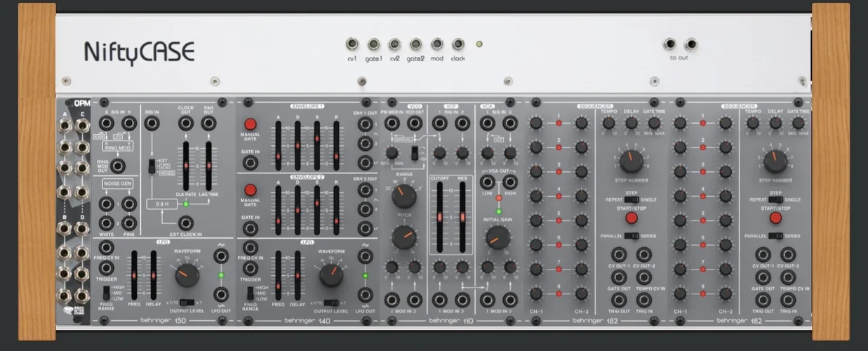The height and width of the screenshot is (351, 868).
Task: Click the VCF RES slider
Action: point(462,218)
